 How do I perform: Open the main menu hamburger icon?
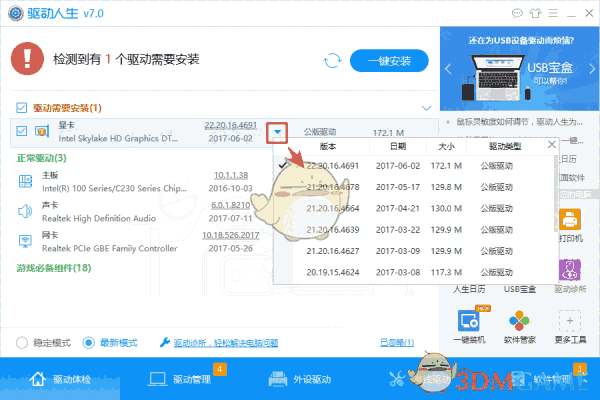tap(553, 14)
